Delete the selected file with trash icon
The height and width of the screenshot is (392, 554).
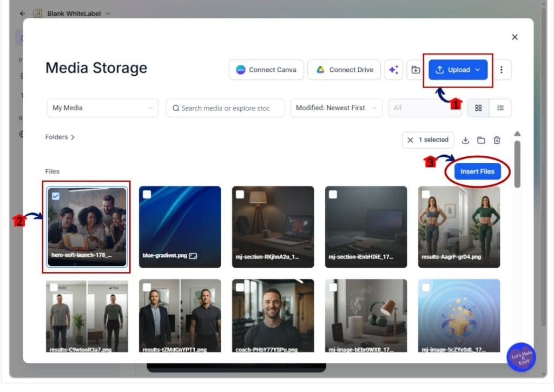pos(497,140)
